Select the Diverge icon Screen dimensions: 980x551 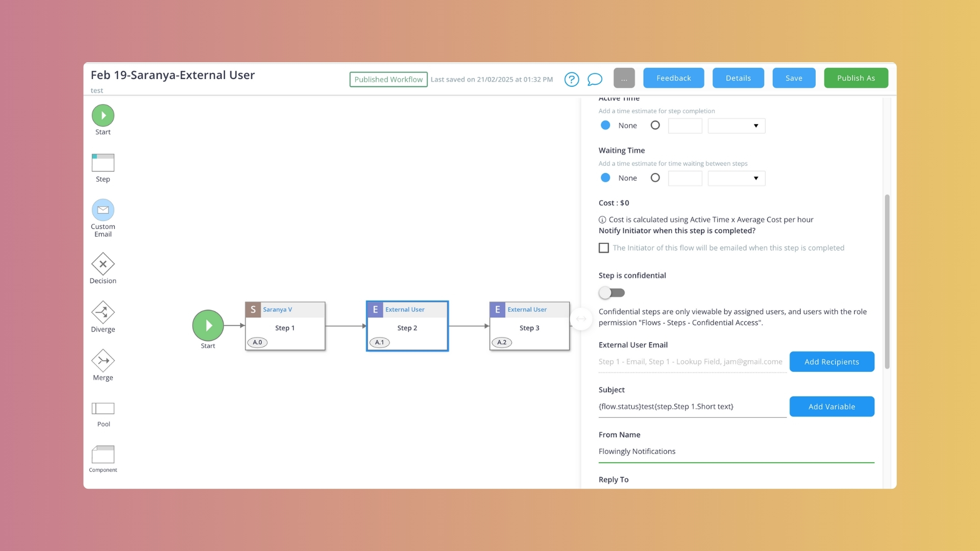click(x=103, y=313)
